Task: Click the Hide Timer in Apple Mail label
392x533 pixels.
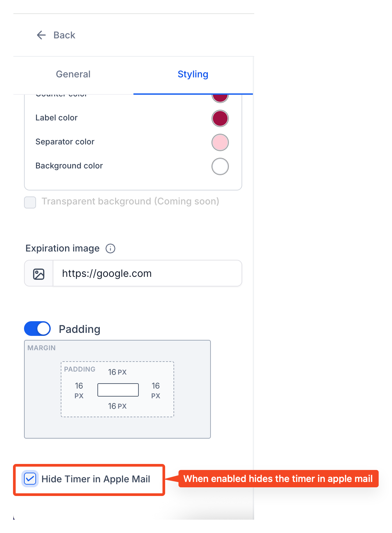Action: coord(96,479)
